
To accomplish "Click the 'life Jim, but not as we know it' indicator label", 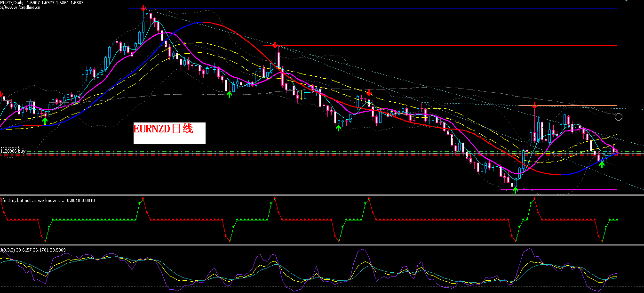I will click(47, 200).
